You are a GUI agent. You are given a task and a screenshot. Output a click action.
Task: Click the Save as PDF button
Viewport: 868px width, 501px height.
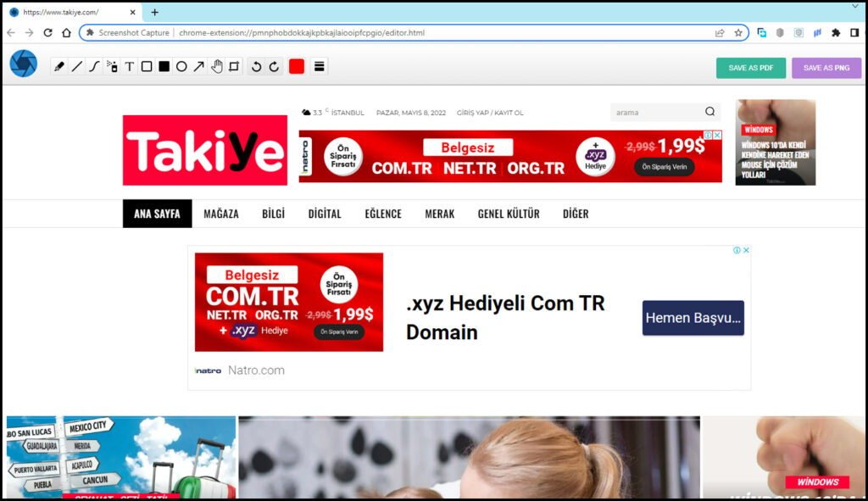click(x=750, y=68)
